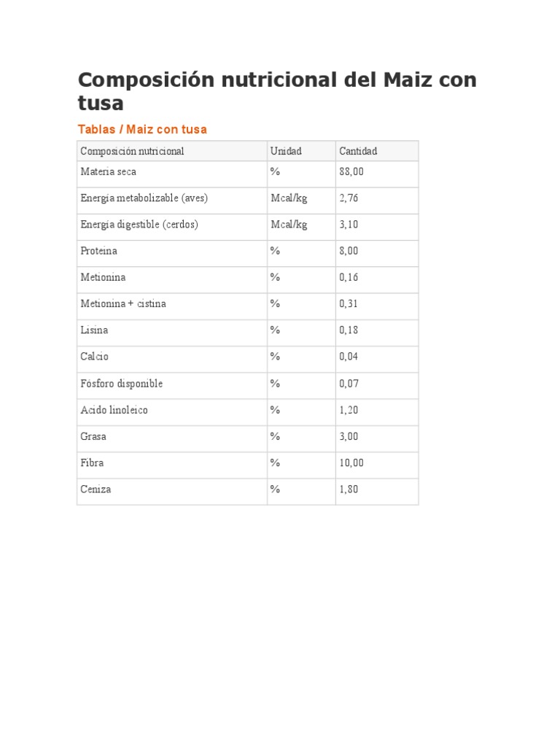Click the 'Fósforo disponible' cell
The height and width of the screenshot is (747, 560).
(121, 383)
